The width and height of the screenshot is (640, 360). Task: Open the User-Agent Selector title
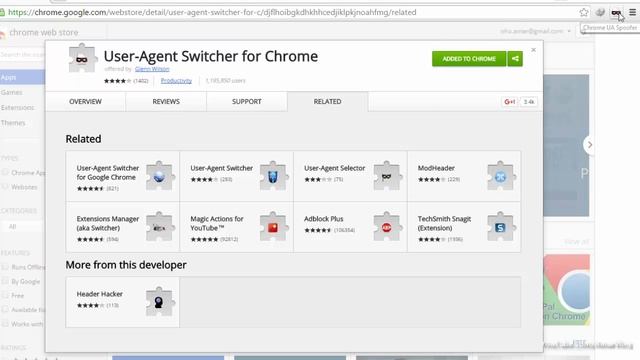(334, 168)
